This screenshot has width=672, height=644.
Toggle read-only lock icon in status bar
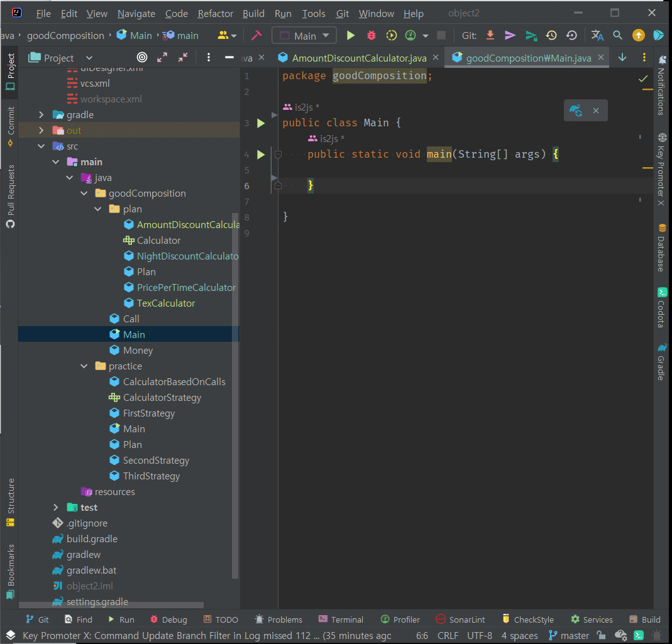pos(602,635)
